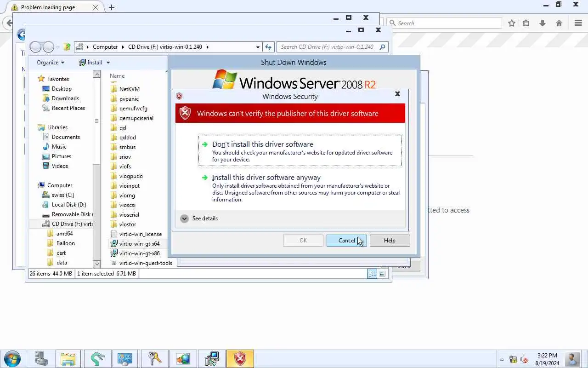This screenshot has width=588, height=368.
Task: Click Install in Explorer toolbar
Action: pyautogui.click(x=90, y=63)
